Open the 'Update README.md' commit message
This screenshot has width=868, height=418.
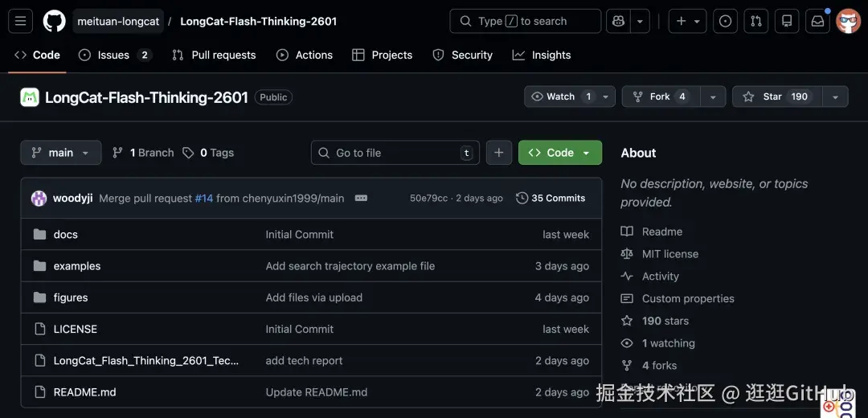(x=316, y=392)
